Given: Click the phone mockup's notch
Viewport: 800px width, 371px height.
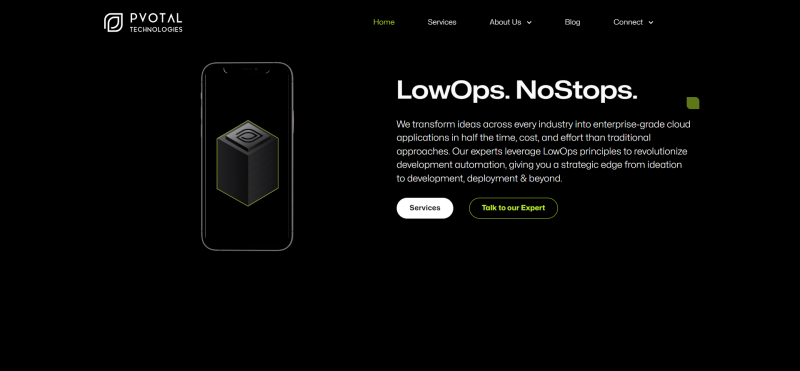Looking at the screenshot, I should click(247, 69).
